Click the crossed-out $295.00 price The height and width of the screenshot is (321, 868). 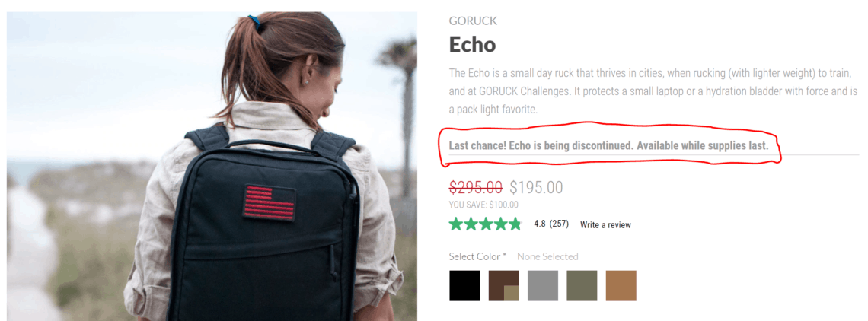tap(476, 187)
